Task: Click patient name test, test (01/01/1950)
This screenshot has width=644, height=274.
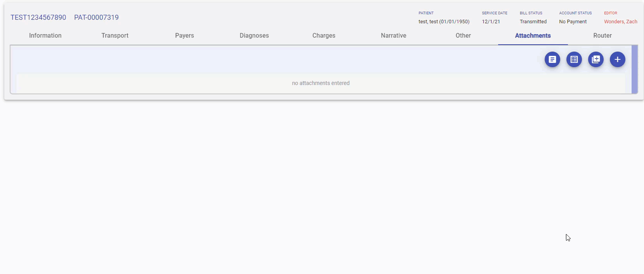Action: click(443, 22)
